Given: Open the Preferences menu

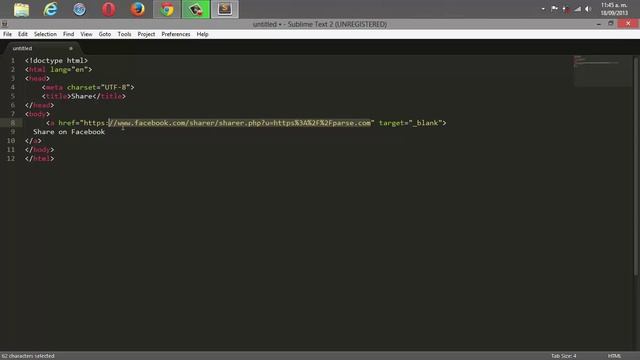Looking at the screenshot, I should tap(176, 34).
